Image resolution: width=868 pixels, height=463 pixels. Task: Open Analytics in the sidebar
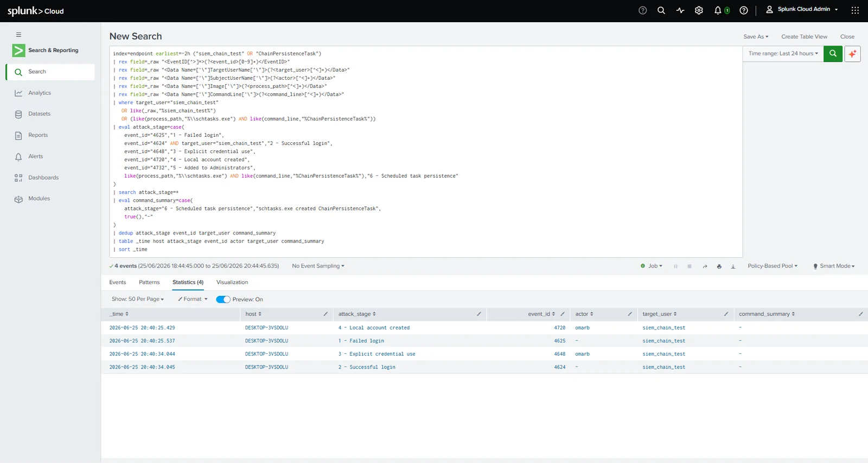click(50, 93)
